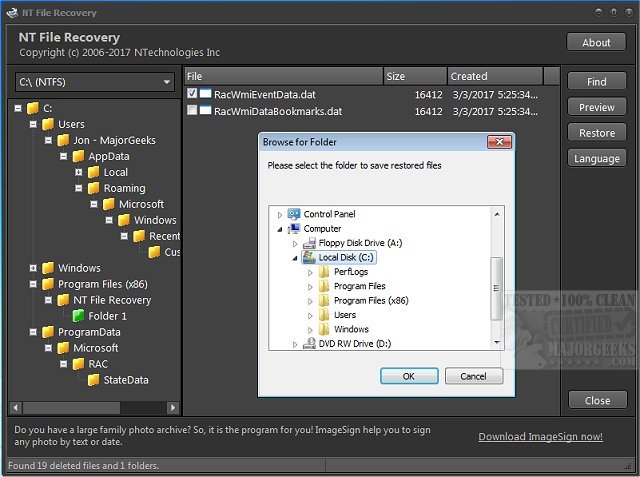
Task: Sort by the Created column header
Action: 495,76
